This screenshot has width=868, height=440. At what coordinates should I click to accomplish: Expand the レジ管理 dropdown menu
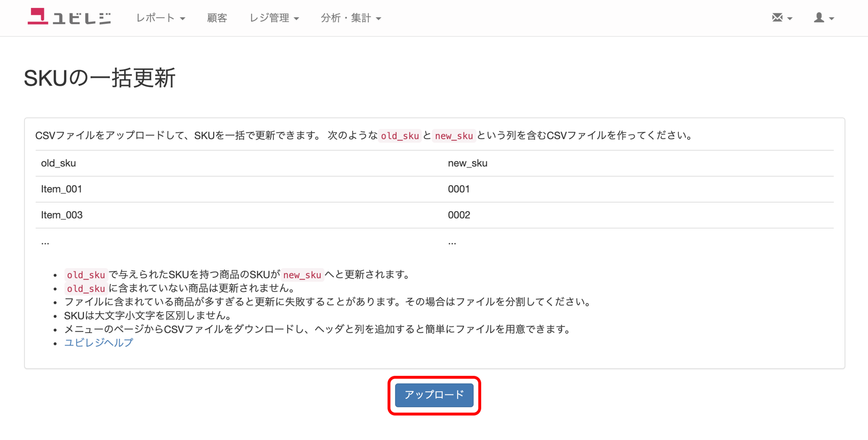(x=274, y=18)
